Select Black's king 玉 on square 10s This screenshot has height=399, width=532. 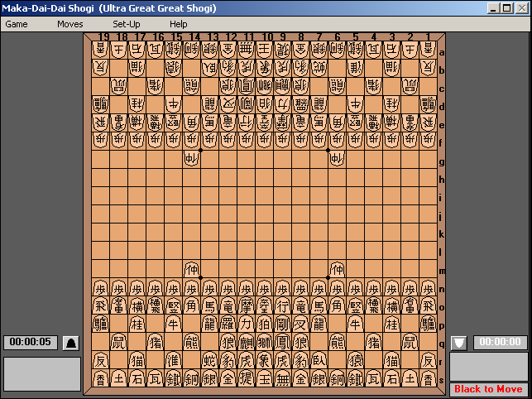click(x=264, y=379)
